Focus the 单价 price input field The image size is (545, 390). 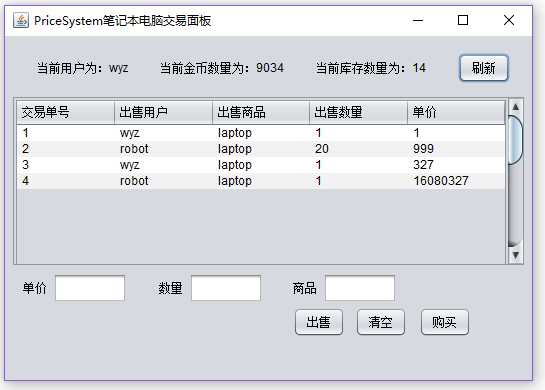tap(90, 288)
